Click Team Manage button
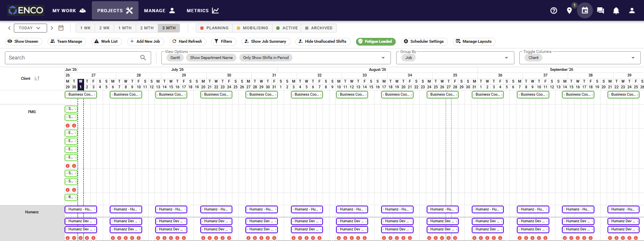 click(66, 42)
